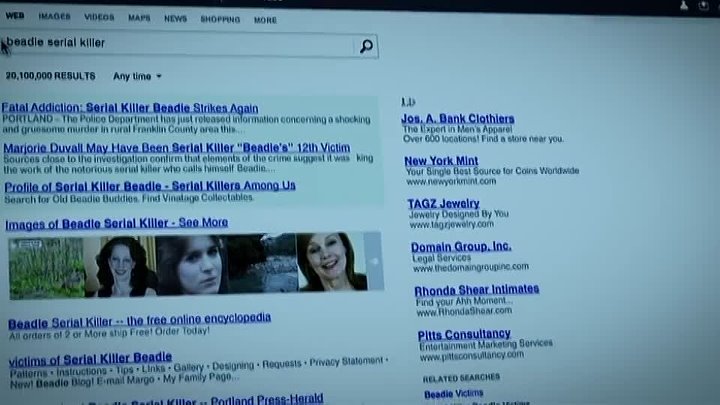
Task: Expand the More menu in navigation
Action: [x=265, y=19]
